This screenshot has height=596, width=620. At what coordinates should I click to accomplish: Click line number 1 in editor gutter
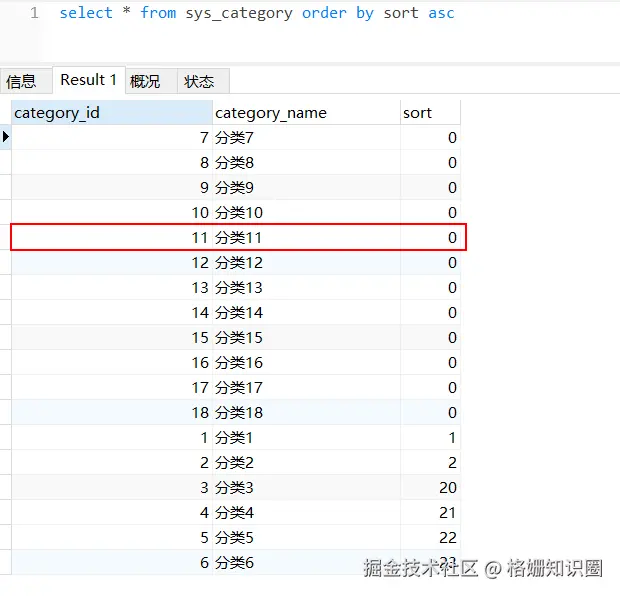(x=34, y=13)
